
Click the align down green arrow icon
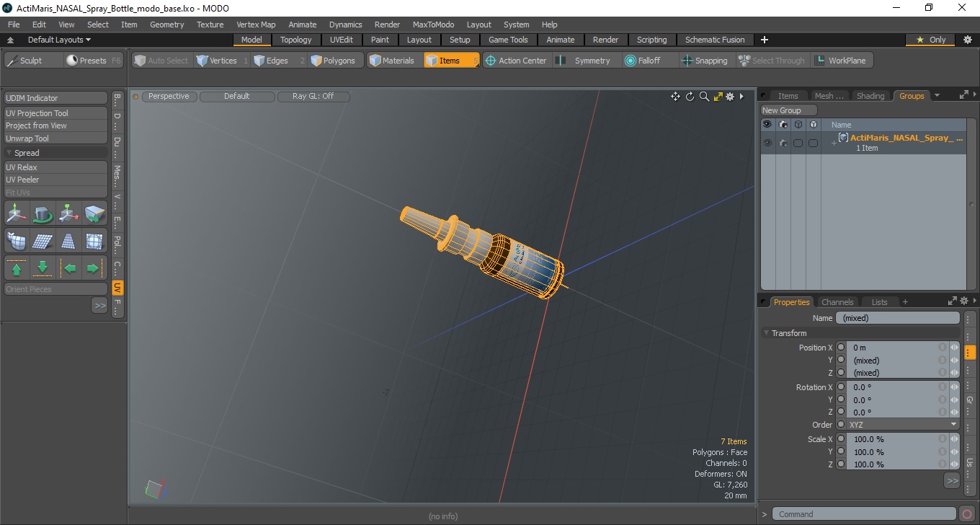pos(43,268)
